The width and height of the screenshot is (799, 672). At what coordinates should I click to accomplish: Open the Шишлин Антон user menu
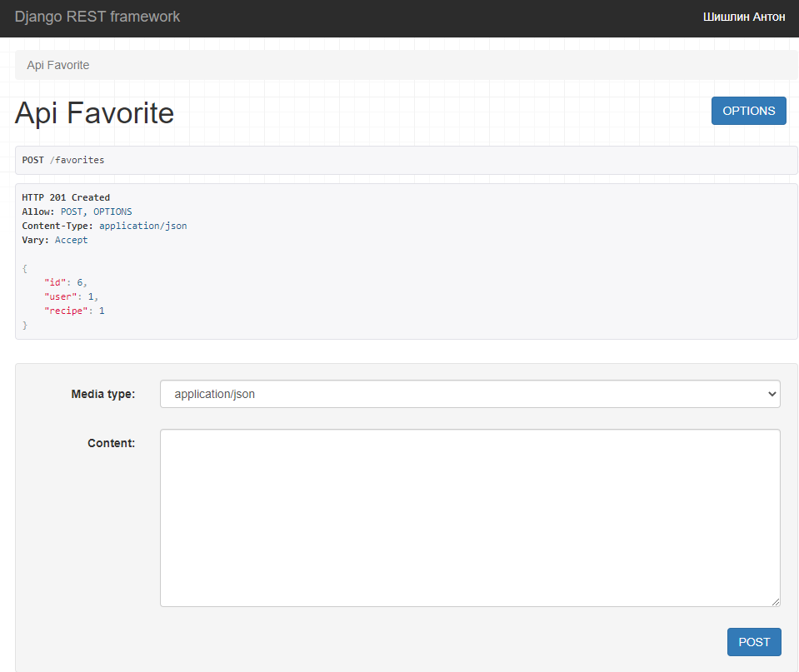click(743, 17)
